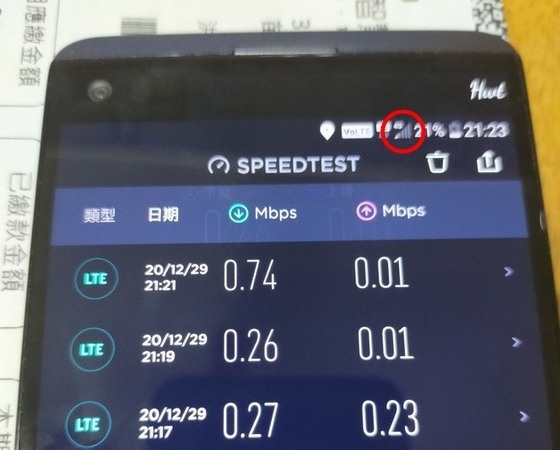Image resolution: width=560 pixels, height=450 pixels.
Task: Sort by download Mbps column header
Action: tap(263, 213)
